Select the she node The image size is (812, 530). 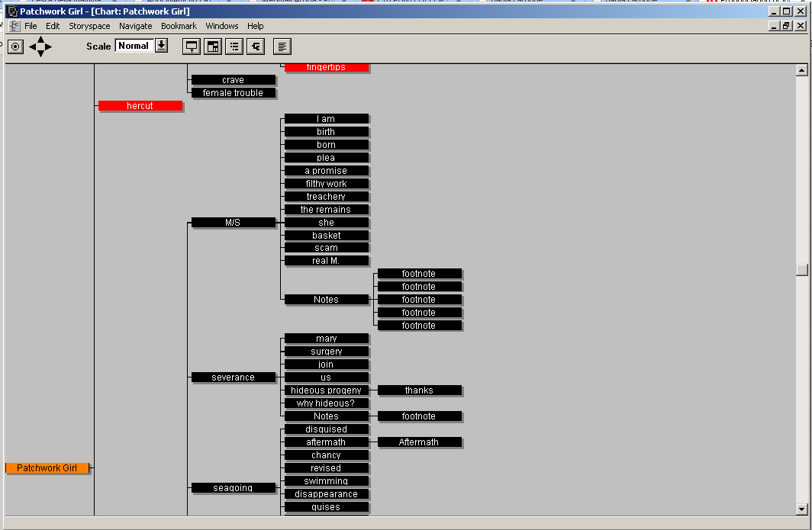point(327,222)
